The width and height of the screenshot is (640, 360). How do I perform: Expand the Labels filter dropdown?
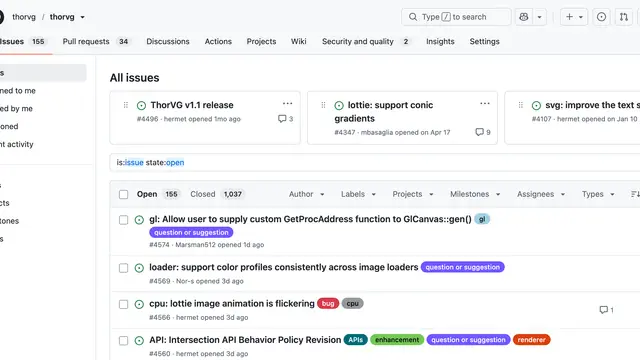click(x=358, y=194)
